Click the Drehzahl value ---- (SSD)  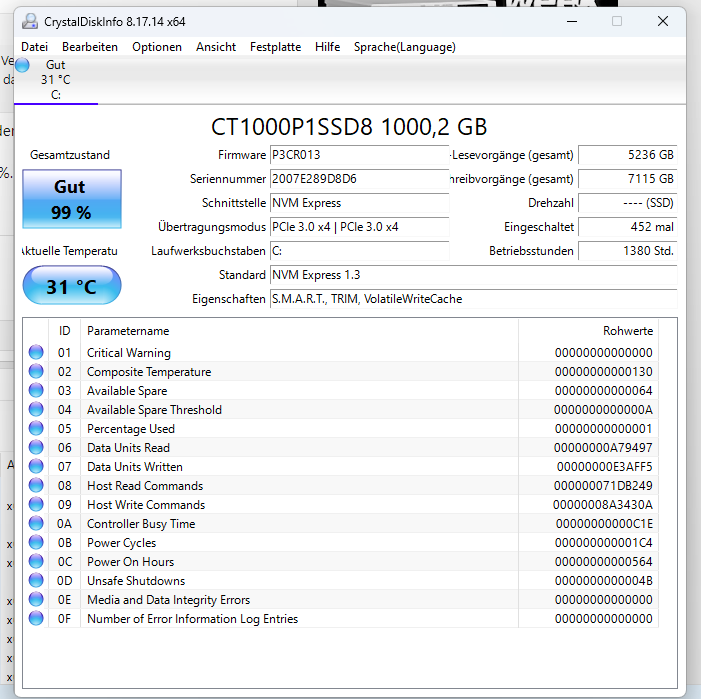point(628,203)
